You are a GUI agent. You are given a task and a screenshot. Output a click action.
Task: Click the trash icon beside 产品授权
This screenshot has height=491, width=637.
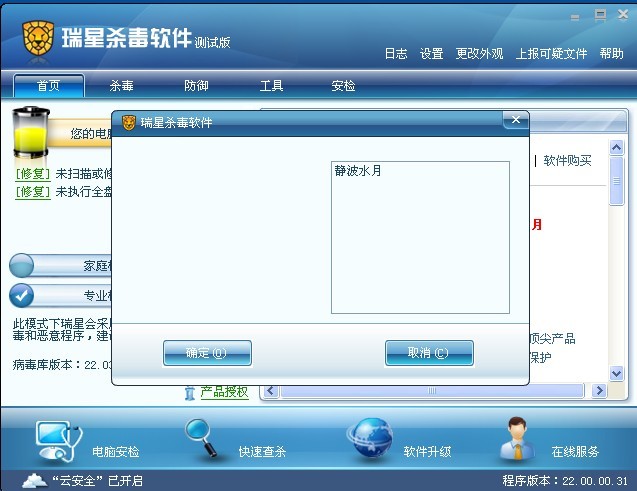(190, 393)
